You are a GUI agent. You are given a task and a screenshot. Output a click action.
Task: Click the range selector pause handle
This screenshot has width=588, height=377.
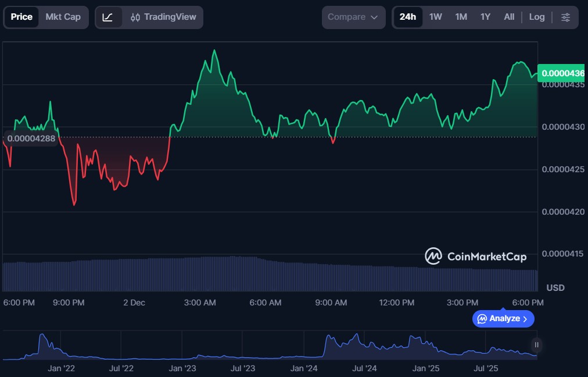(x=537, y=345)
